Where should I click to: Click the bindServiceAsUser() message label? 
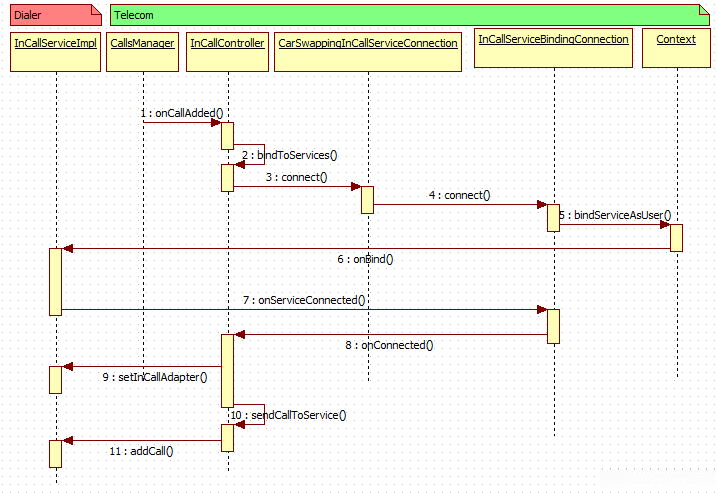(x=615, y=215)
